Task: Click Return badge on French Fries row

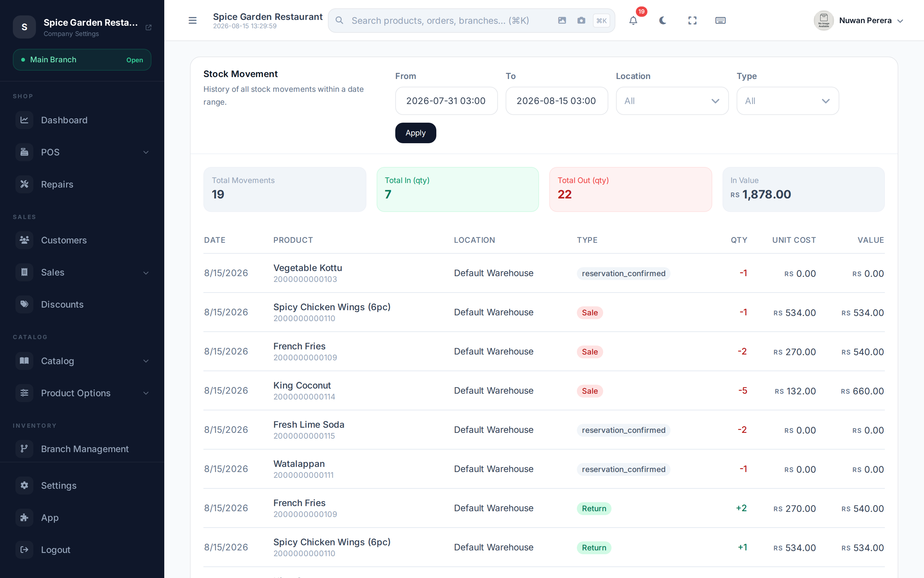Action: [x=594, y=508]
